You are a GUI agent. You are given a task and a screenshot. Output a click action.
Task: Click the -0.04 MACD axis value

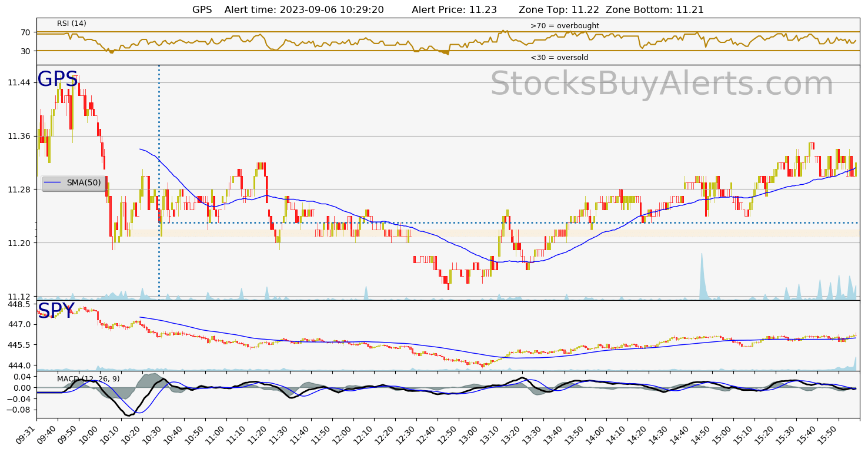[19, 398]
